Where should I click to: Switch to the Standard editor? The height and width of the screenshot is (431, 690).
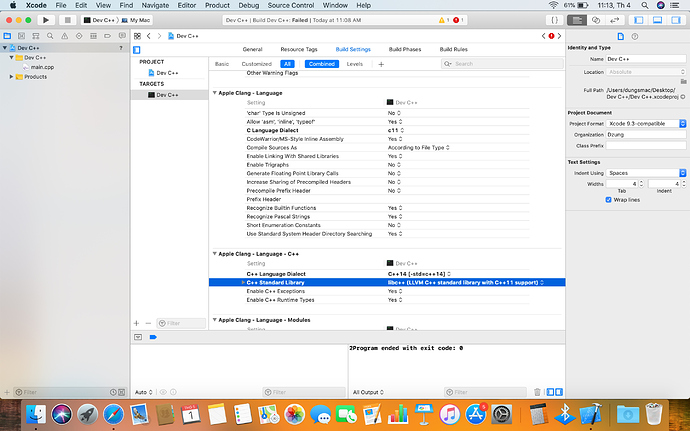pos(577,20)
